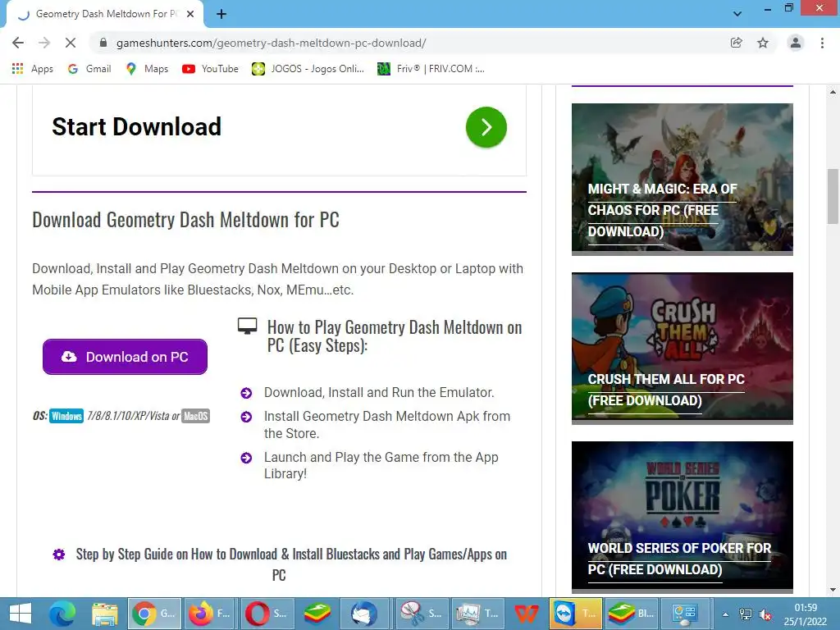Click the gear icon beside Step by Step Guide
Screen dimensions: 840x630
click(59, 555)
